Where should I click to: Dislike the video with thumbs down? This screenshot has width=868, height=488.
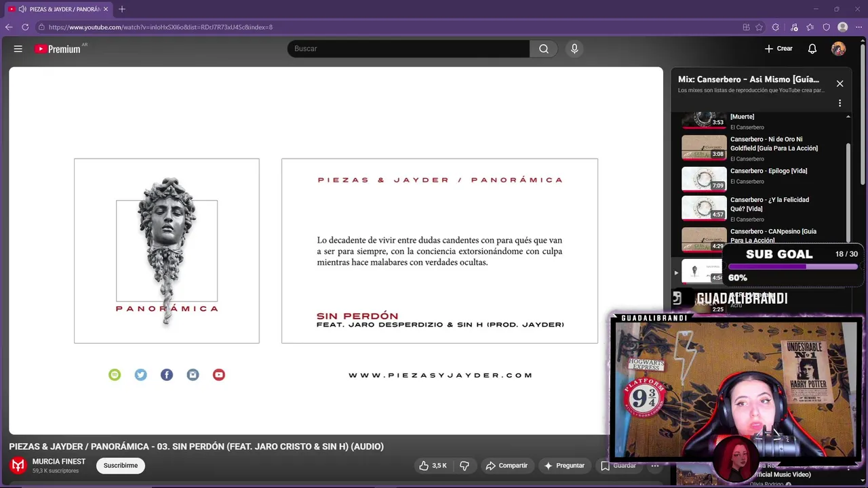pyautogui.click(x=465, y=466)
